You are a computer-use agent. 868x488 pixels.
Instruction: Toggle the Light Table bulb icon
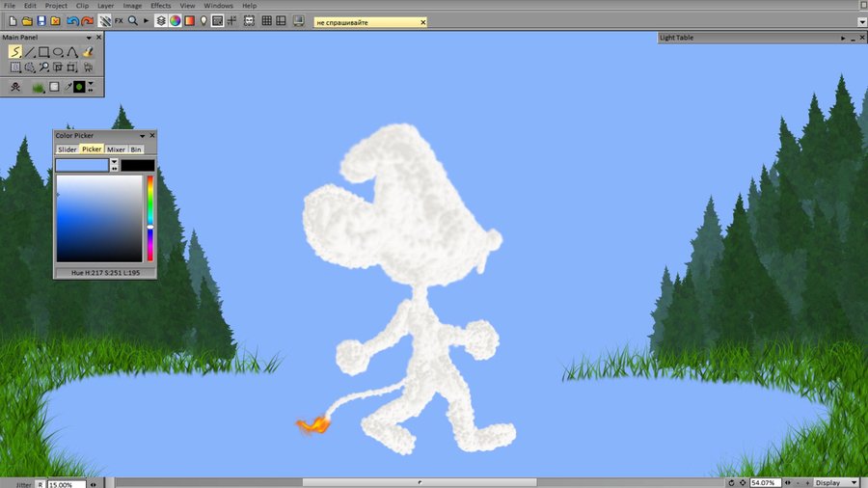click(203, 21)
